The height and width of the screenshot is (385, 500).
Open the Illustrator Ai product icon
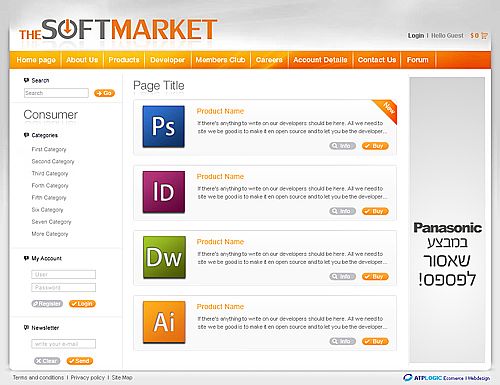[x=164, y=322]
